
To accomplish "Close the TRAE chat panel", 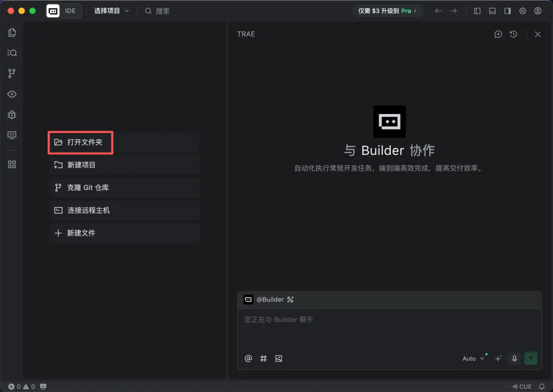I will 538,34.
